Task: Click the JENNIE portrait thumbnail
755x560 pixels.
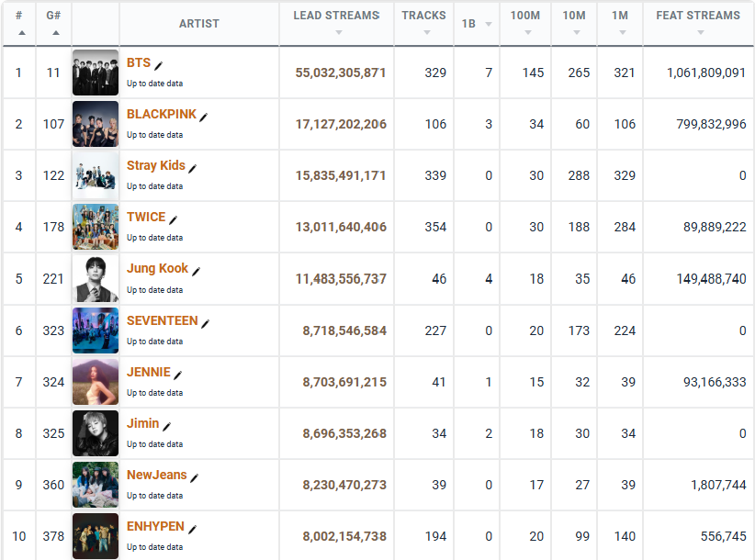Action: (x=96, y=382)
